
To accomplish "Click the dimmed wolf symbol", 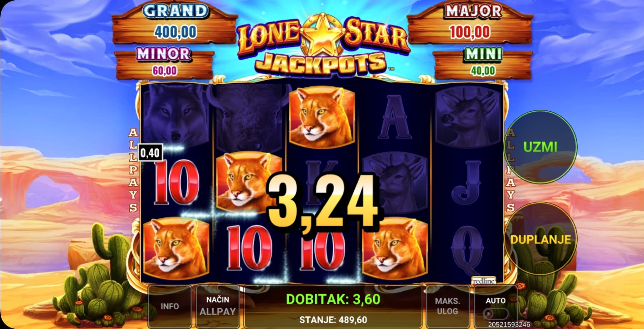I will [176, 115].
